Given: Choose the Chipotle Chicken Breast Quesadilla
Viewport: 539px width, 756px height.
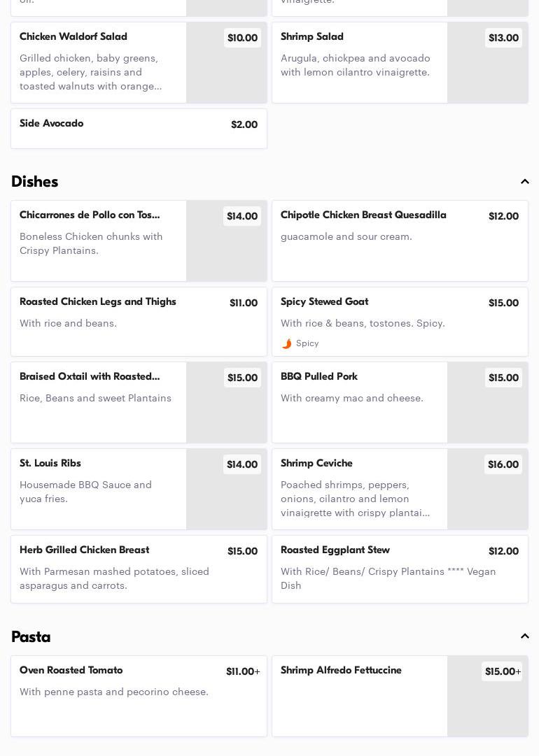Looking at the screenshot, I should tap(400, 241).
